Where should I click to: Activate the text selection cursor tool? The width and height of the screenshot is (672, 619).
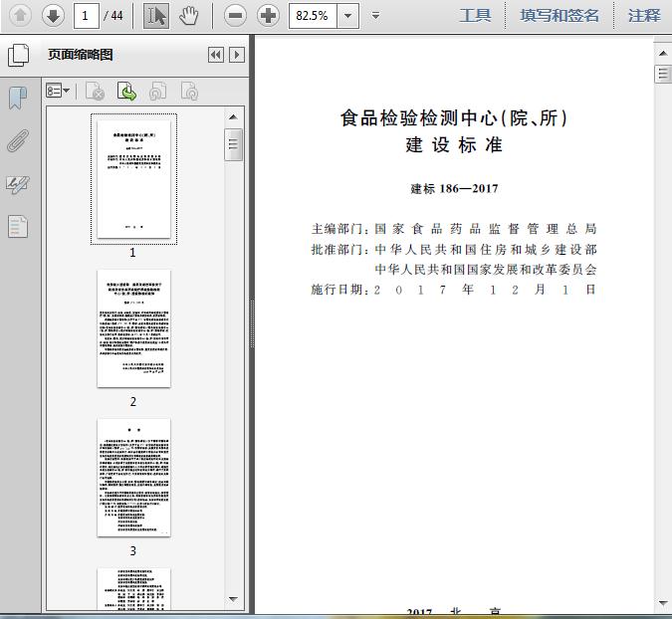click(156, 16)
